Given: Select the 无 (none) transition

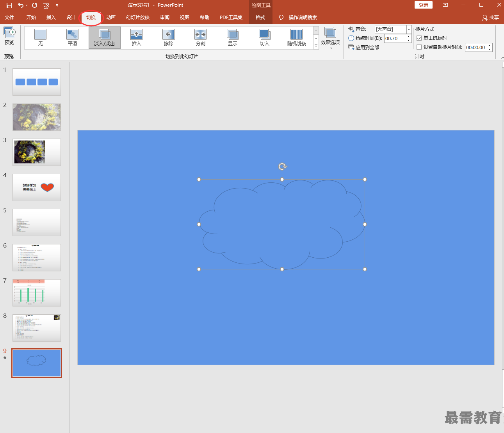Looking at the screenshot, I should point(41,37).
